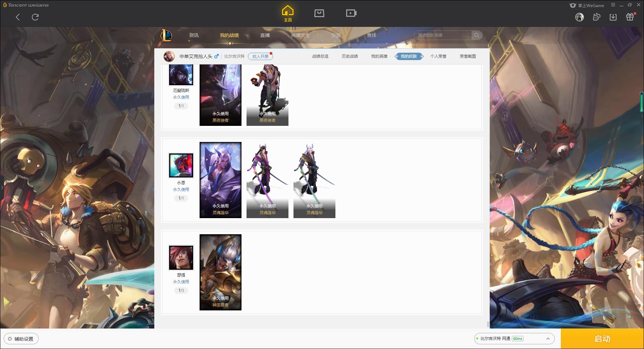This screenshot has width=644, height=349.
Task: Open the 辅助设置 settings button
Action: (21, 339)
